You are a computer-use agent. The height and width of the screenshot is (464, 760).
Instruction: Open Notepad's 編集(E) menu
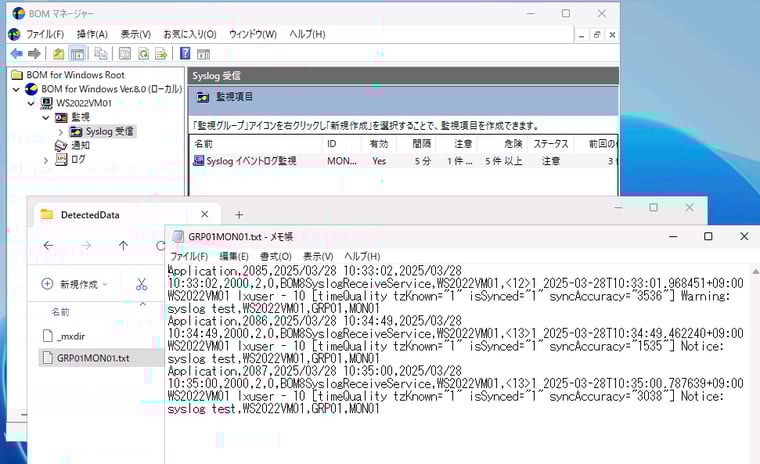click(234, 256)
